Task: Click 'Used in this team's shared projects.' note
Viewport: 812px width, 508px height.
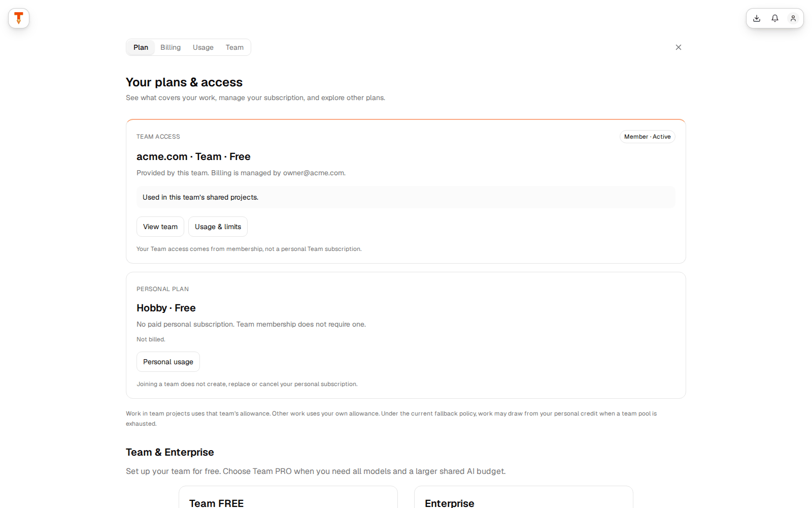Action: pyautogui.click(x=406, y=197)
